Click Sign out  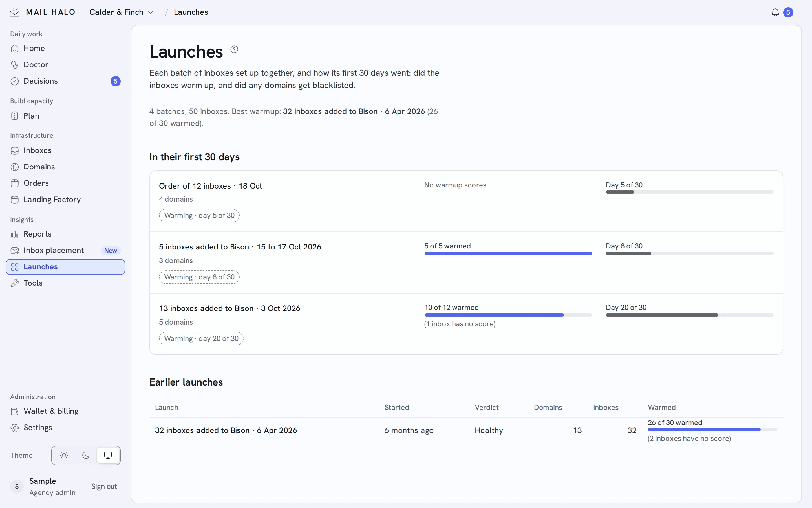coord(104,487)
